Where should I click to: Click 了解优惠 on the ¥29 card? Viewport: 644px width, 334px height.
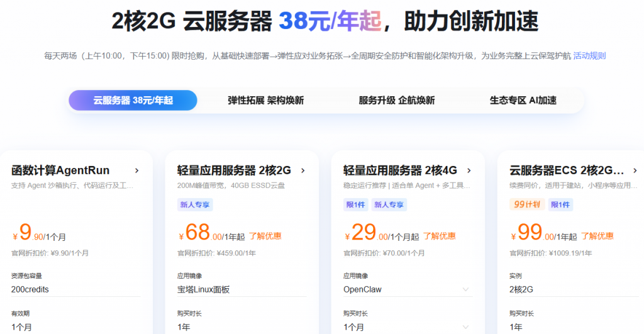coord(440,237)
